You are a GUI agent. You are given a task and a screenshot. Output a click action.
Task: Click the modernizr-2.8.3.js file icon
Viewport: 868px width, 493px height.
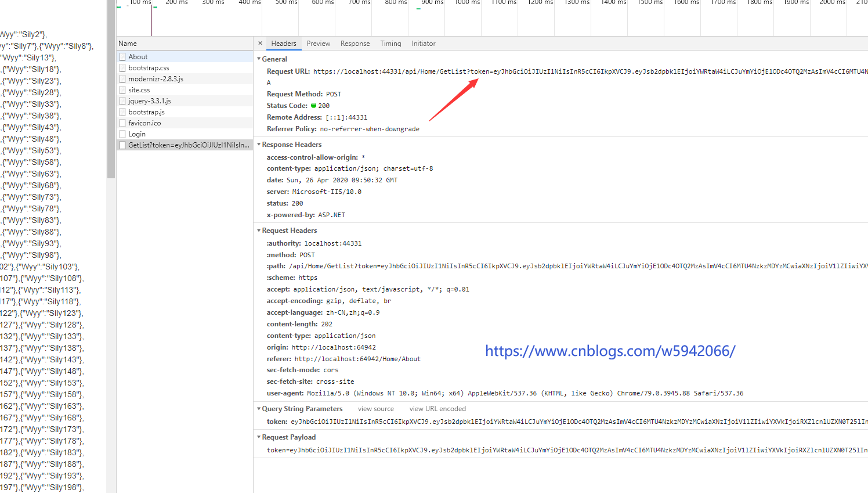point(122,79)
